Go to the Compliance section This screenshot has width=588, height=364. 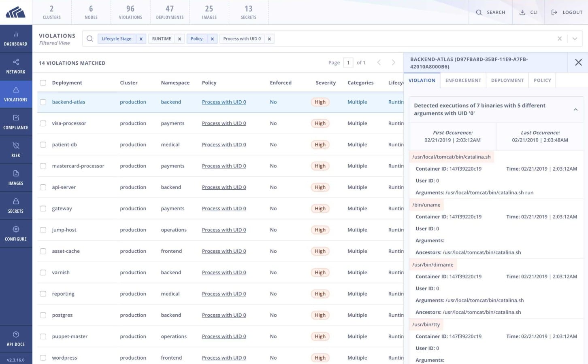click(16, 122)
